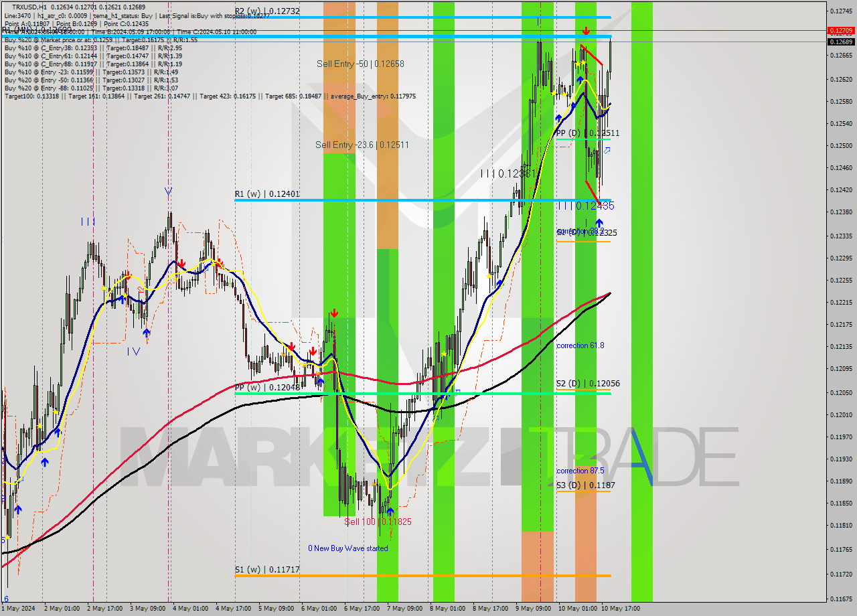Click the 'S1 (w) | 0.11717' support label
The height and width of the screenshot is (616, 857).
pos(267,570)
